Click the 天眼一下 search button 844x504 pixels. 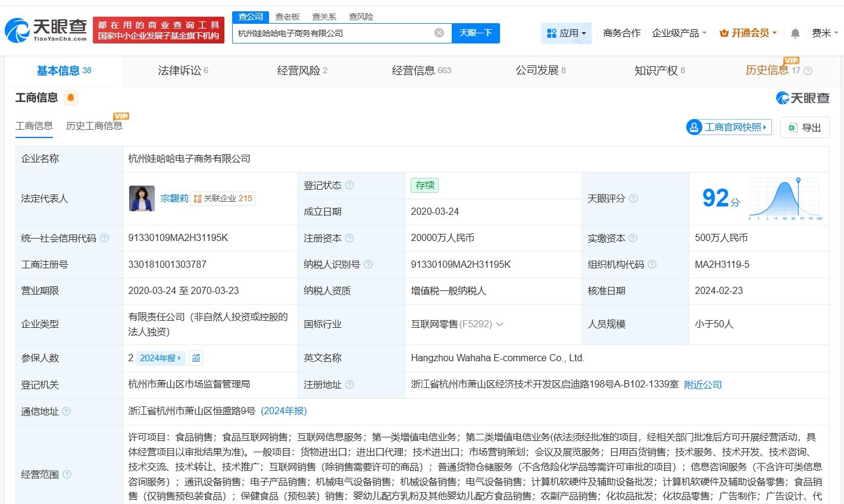[476, 33]
